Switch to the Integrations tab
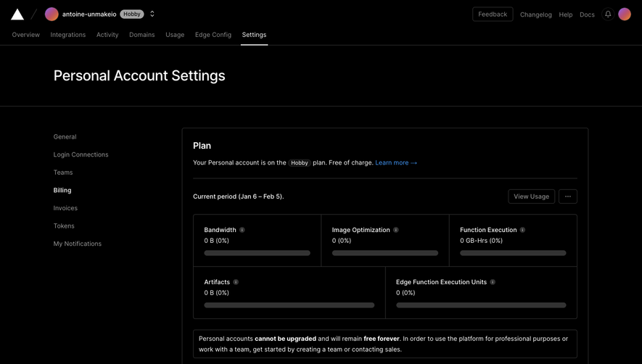 (x=68, y=35)
